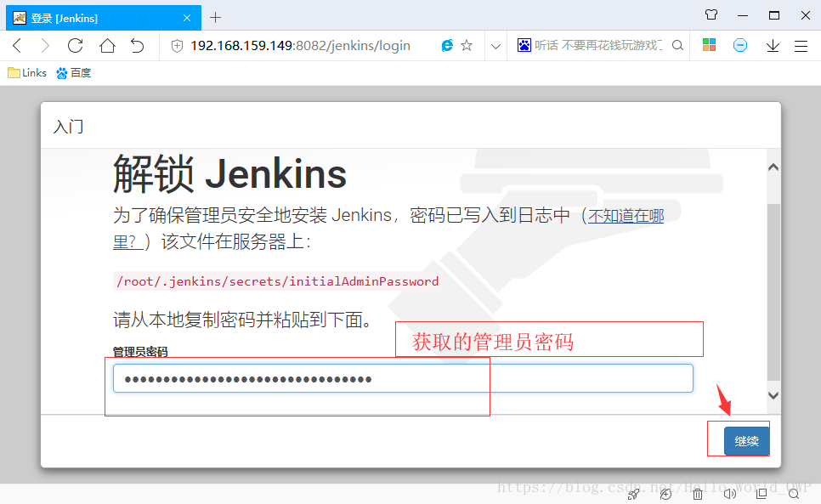Open a new tab with the plus button
The image size is (821, 504).
(x=215, y=18)
